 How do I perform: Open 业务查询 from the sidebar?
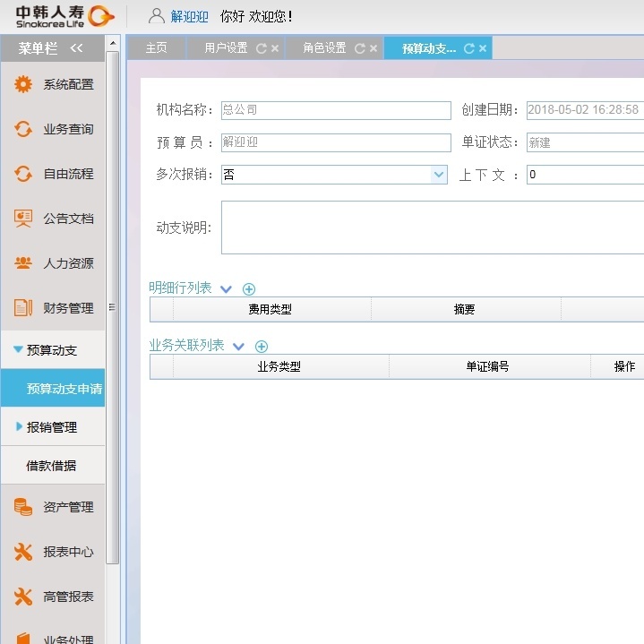68,129
